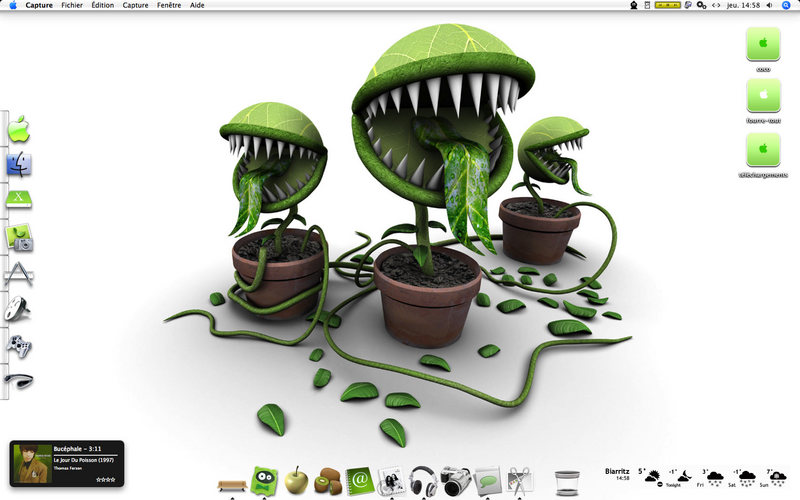Open the game controller icon in side dock
This screenshot has width=800, height=500.
click(19, 346)
